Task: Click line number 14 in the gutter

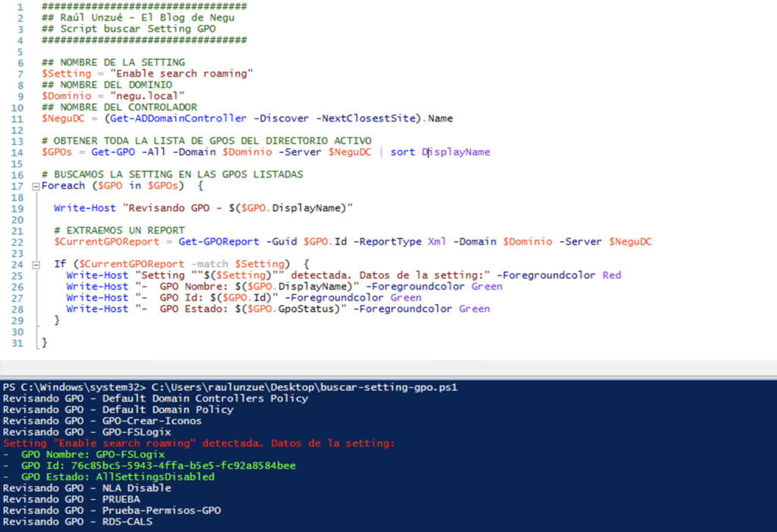Action: [16, 152]
